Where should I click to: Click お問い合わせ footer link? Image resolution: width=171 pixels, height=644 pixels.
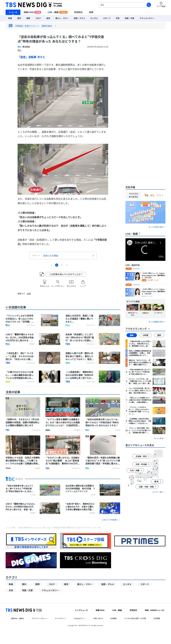(98, 618)
